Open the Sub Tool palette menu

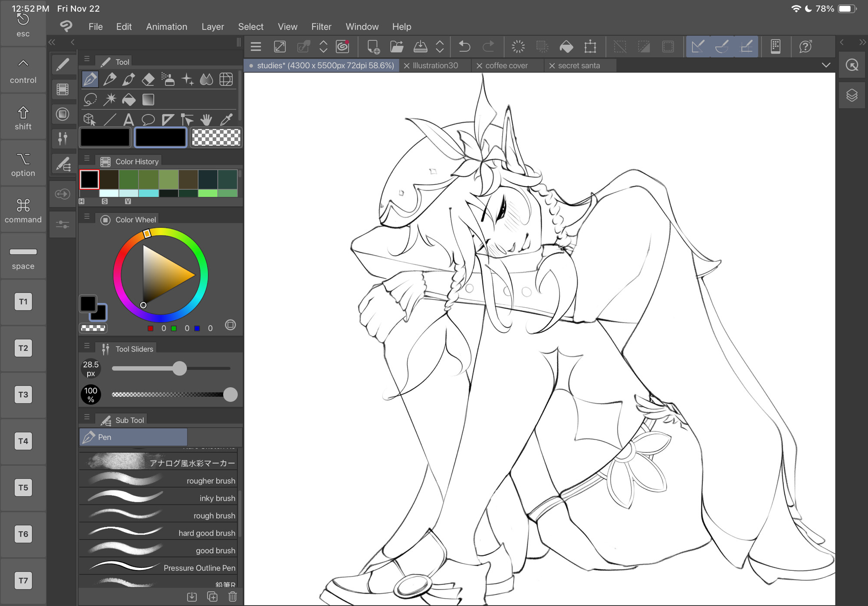click(87, 417)
